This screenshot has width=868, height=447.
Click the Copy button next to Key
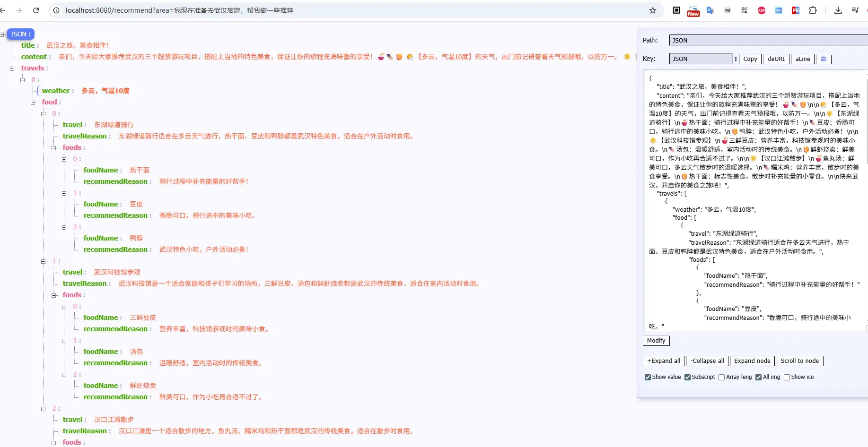pos(750,59)
